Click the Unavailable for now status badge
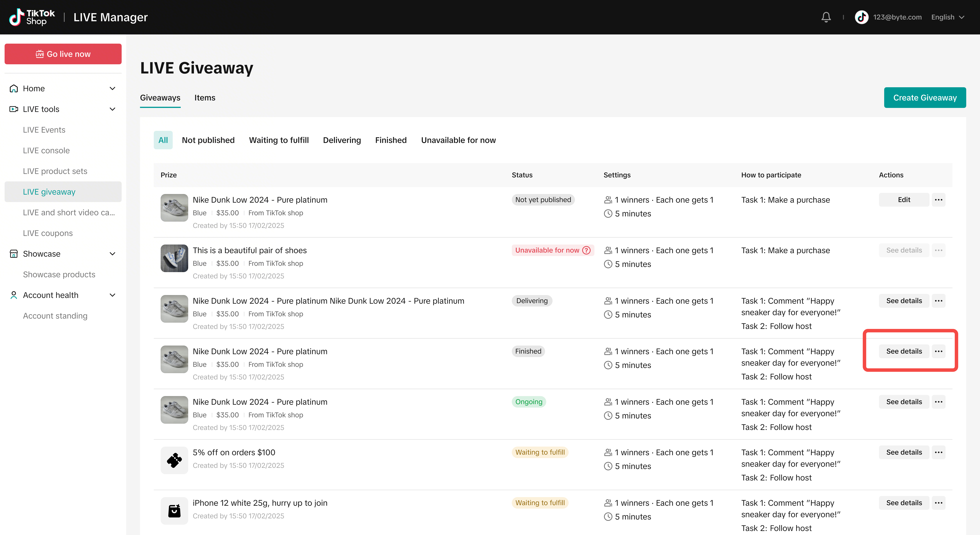Viewport: 980px width, 535px height. (553, 250)
